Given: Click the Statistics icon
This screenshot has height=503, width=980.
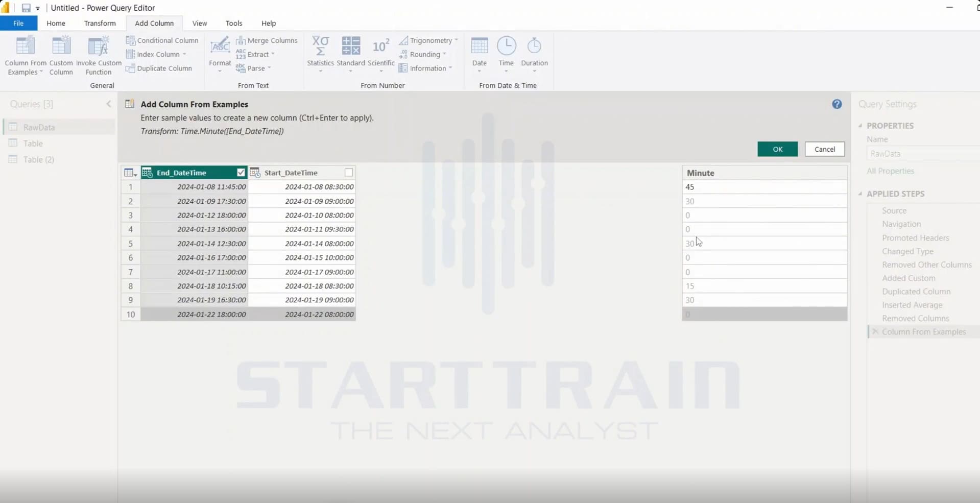Looking at the screenshot, I should coord(320,46).
